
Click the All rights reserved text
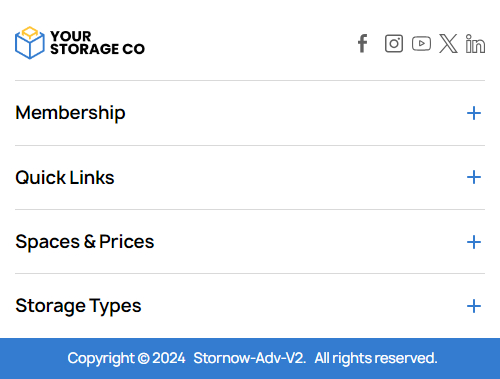[376, 358]
